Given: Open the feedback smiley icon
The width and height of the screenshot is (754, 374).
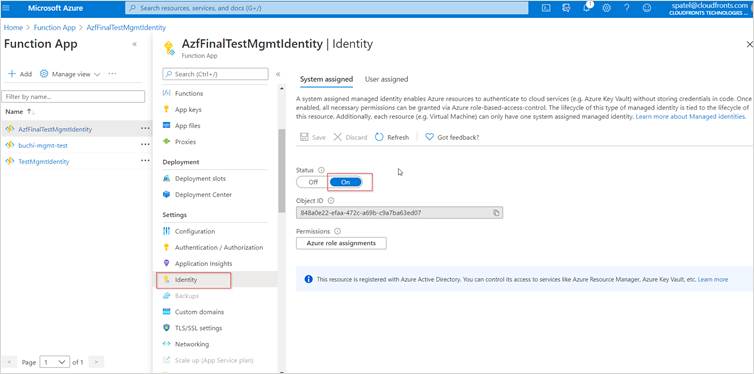Looking at the screenshot, I should (x=647, y=8).
